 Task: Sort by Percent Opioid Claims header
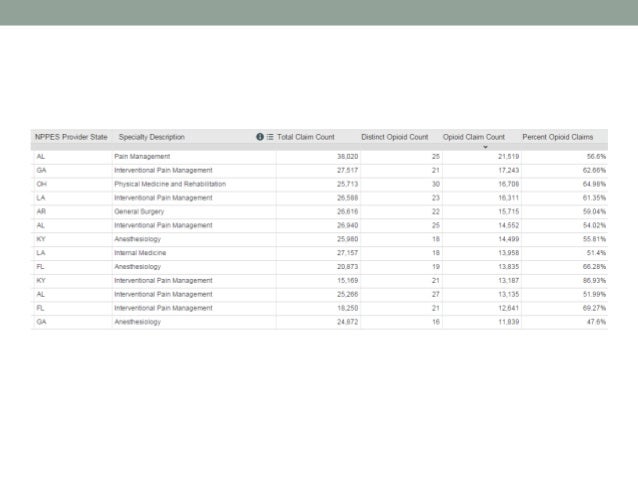point(558,137)
